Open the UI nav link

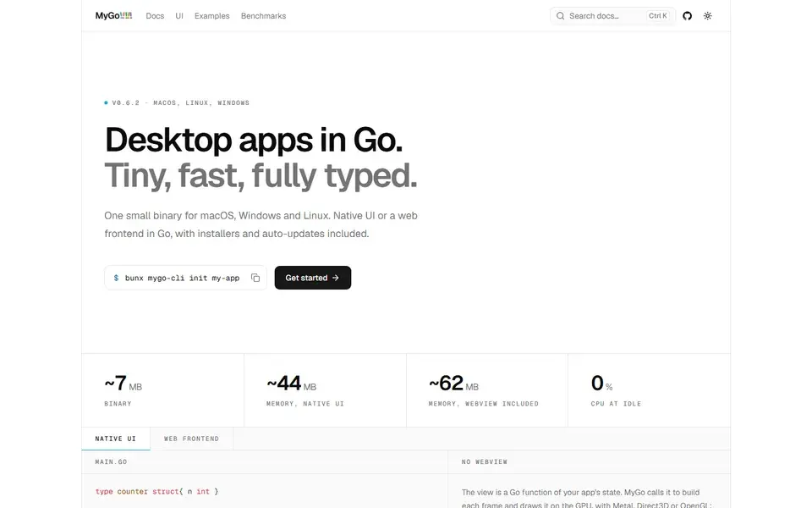(179, 16)
